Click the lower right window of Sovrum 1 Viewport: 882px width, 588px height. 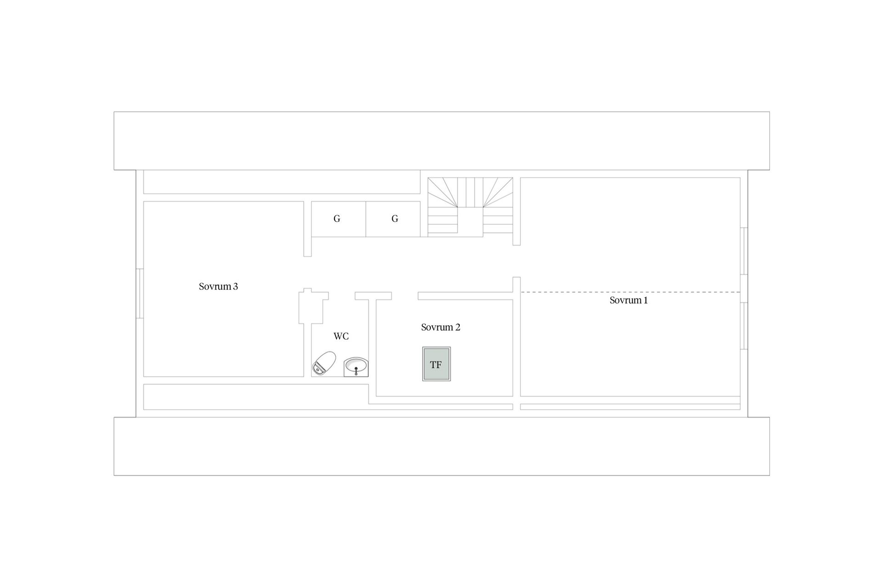(x=744, y=326)
